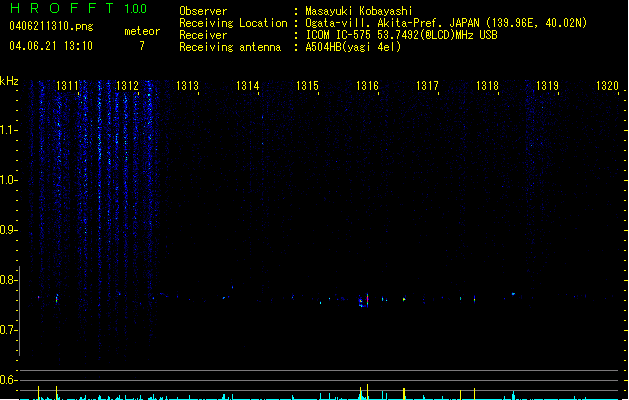Viewport: 629px width, 400px height.
Task: Click the Receiving Location label
Action: pos(233,23)
